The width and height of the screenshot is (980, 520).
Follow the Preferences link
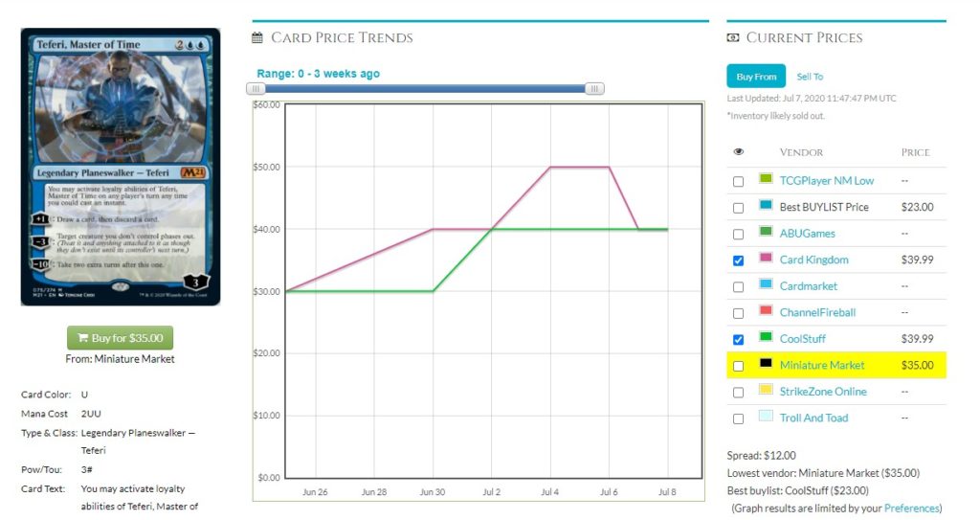pos(911,509)
